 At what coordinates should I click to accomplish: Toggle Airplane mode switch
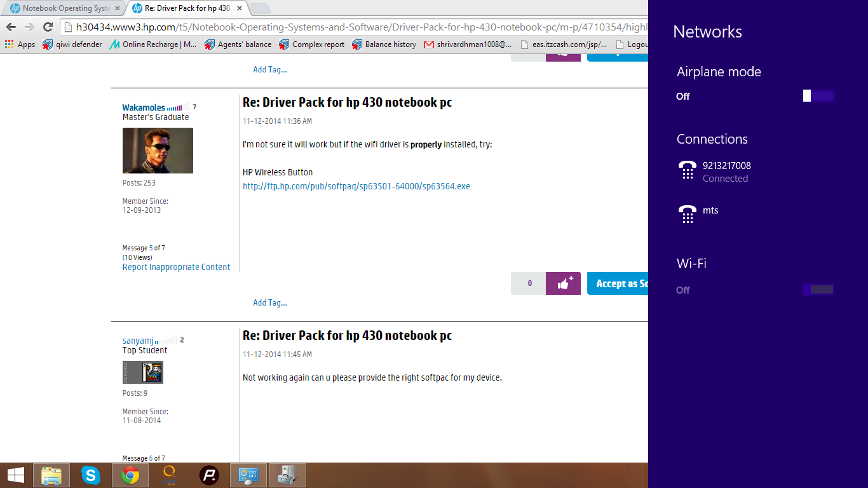[819, 96]
